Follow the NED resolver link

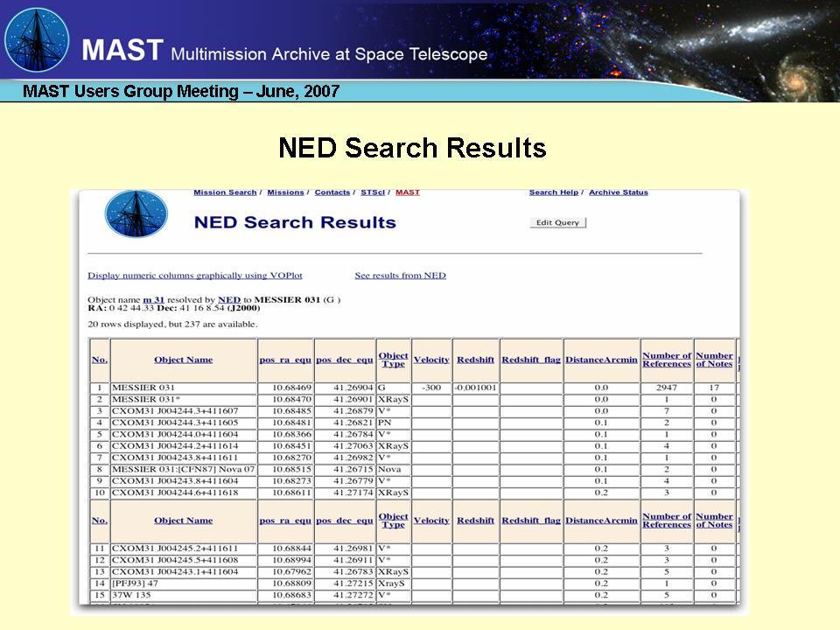(229, 300)
